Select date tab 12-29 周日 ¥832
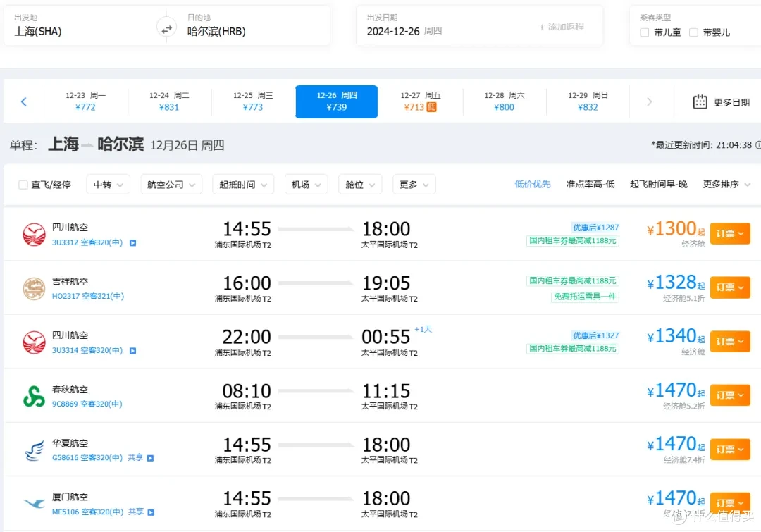This screenshot has width=761, height=532. click(588, 101)
